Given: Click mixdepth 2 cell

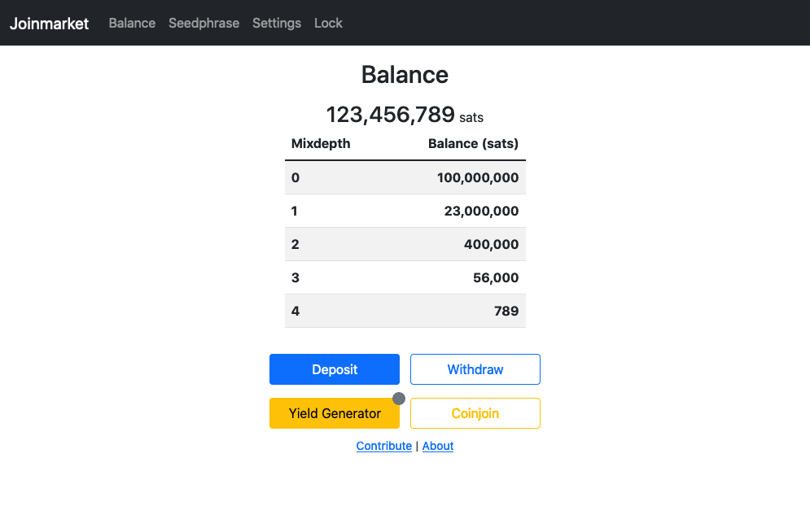Looking at the screenshot, I should 295,244.
